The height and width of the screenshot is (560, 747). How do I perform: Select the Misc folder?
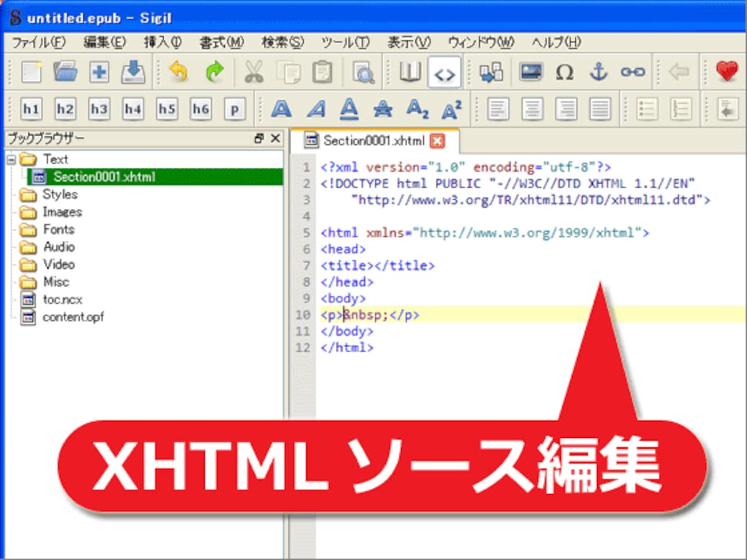pyautogui.click(x=56, y=281)
